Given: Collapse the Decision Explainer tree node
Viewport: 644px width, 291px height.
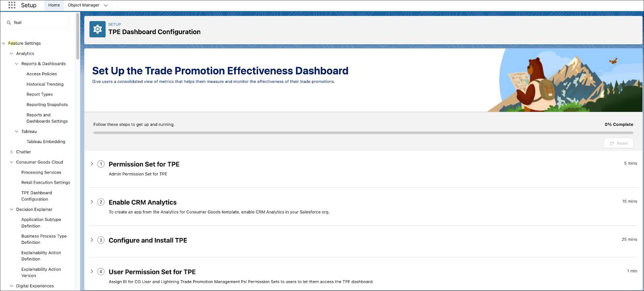Looking at the screenshot, I should (x=11, y=209).
